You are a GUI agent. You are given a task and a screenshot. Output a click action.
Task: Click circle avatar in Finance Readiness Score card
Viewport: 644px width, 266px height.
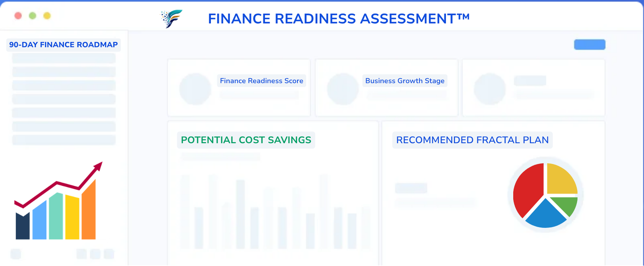click(x=195, y=89)
